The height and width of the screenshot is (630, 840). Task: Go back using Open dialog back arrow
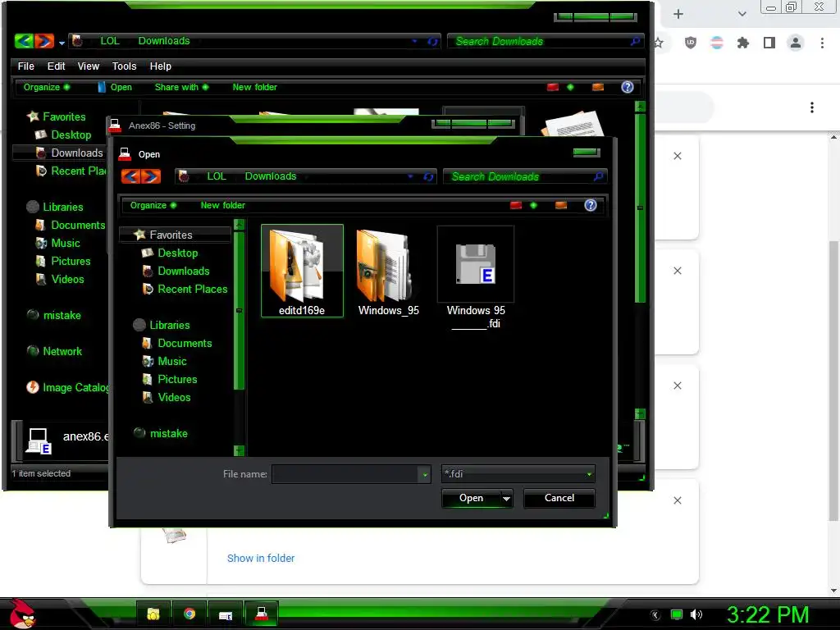pyautogui.click(x=131, y=176)
